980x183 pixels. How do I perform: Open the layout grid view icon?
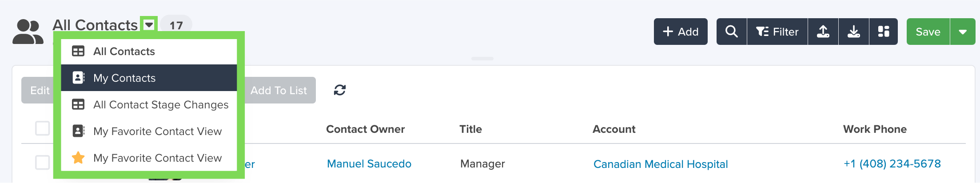click(884, 32)
